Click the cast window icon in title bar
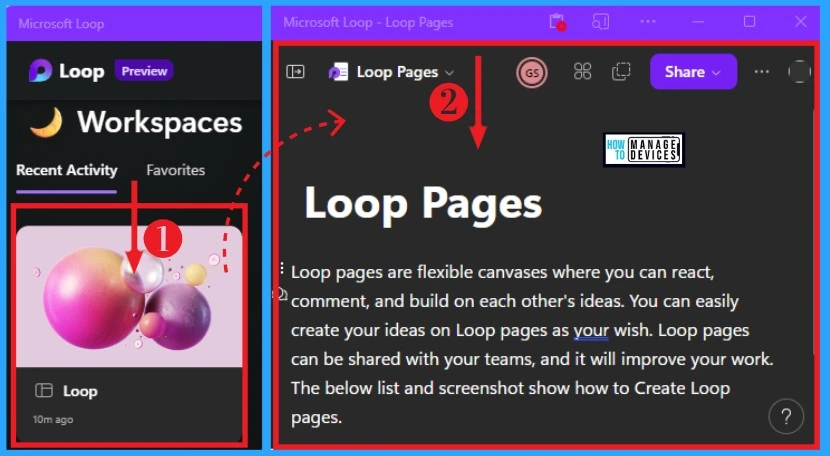 [600, 22]
